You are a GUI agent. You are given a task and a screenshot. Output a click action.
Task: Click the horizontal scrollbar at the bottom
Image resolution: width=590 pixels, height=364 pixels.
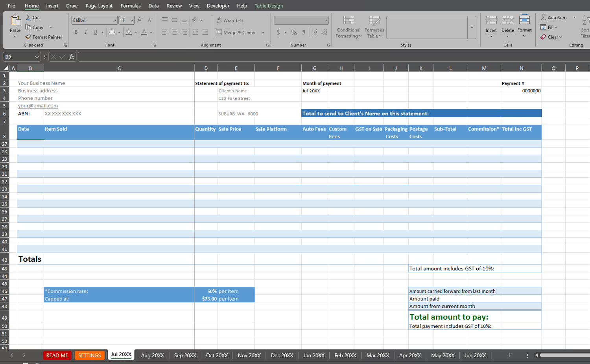pos(565,355)
